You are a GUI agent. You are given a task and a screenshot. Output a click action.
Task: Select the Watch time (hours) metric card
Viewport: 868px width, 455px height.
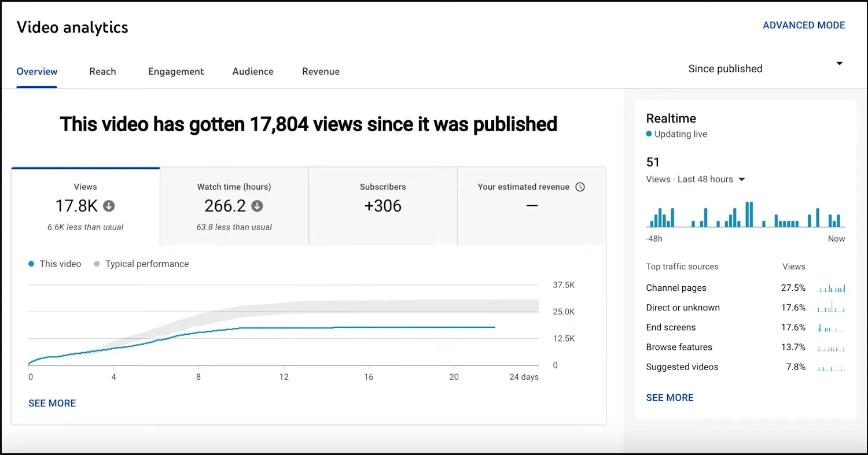tap(234, 206)
